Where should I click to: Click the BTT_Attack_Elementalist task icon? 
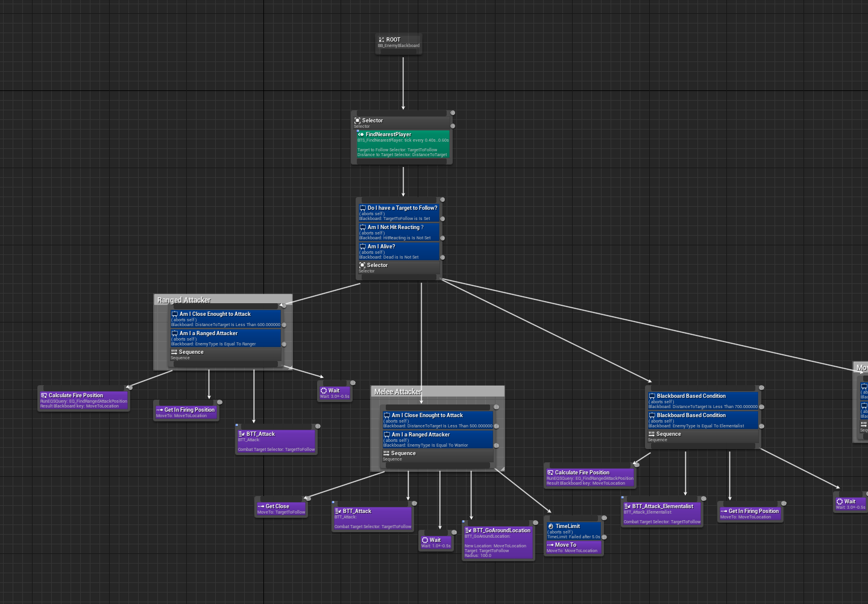click(627, 506)
